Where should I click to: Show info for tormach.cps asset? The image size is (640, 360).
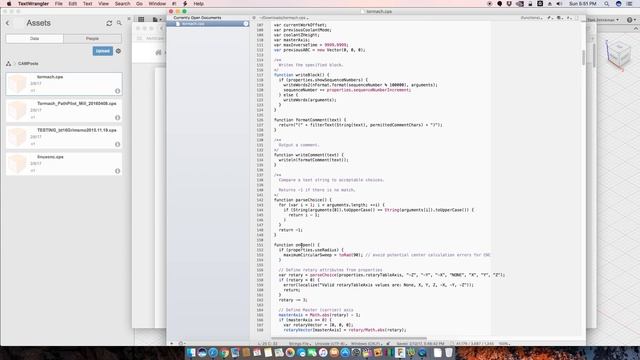118,91
